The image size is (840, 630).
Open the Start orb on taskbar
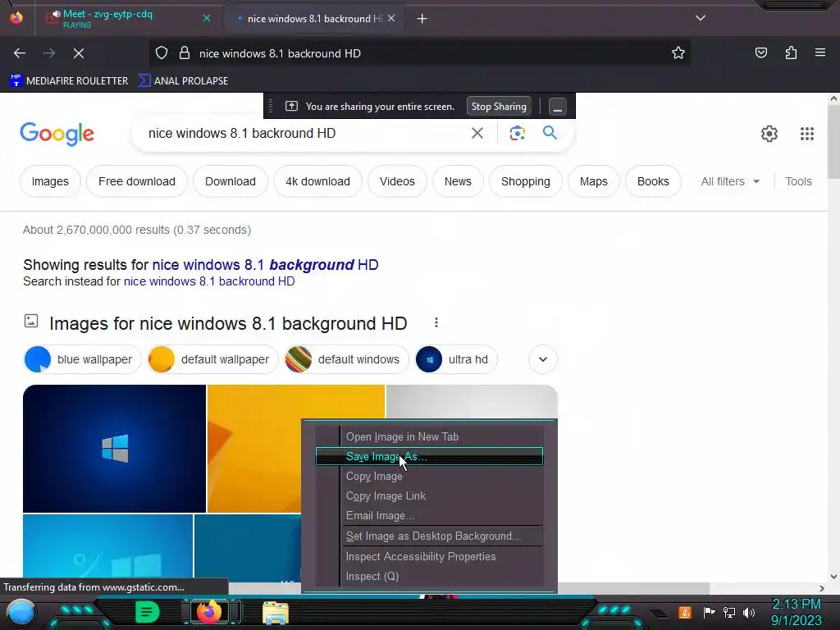pyautogui.click(x=21, y=612)
